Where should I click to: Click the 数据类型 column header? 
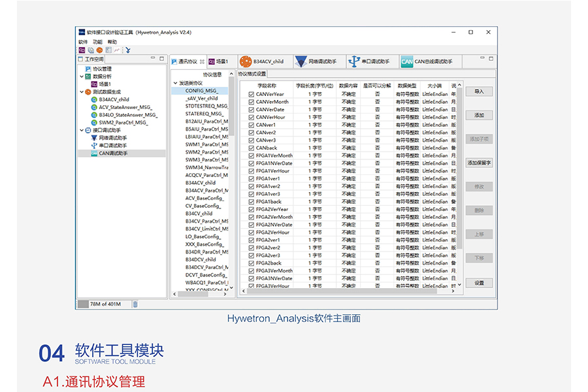coord(407,86)
